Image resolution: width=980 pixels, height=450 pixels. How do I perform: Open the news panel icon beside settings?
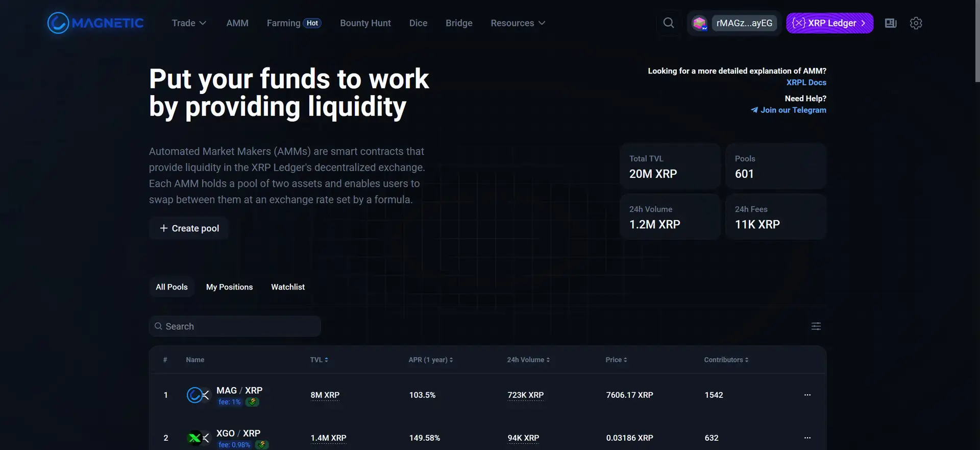tap(891, 23)
